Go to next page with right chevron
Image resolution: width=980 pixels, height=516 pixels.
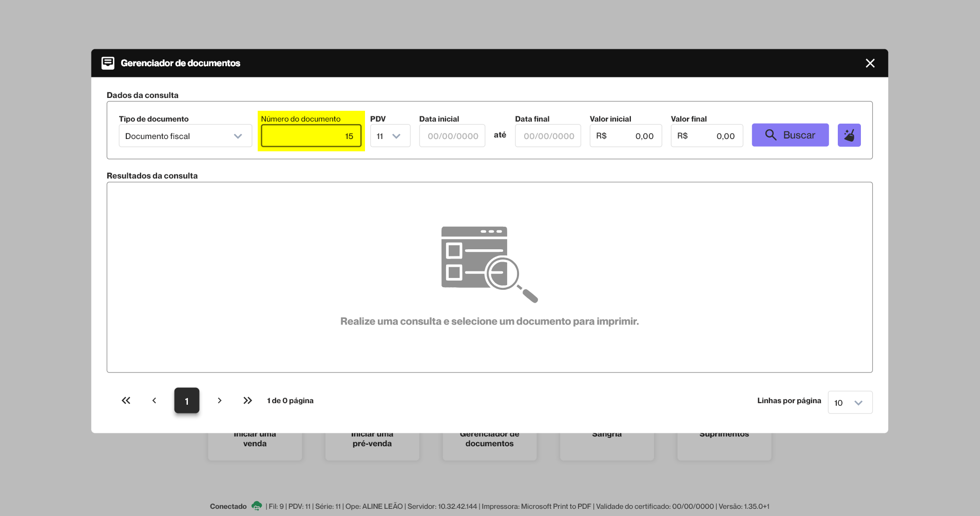tap(219, 401)
